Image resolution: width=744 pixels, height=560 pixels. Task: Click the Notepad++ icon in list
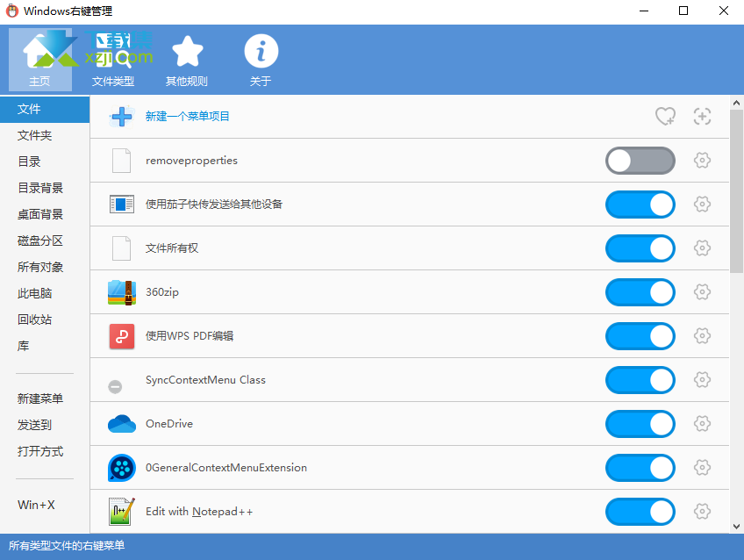pyautogui.click(x=122, y=512)
